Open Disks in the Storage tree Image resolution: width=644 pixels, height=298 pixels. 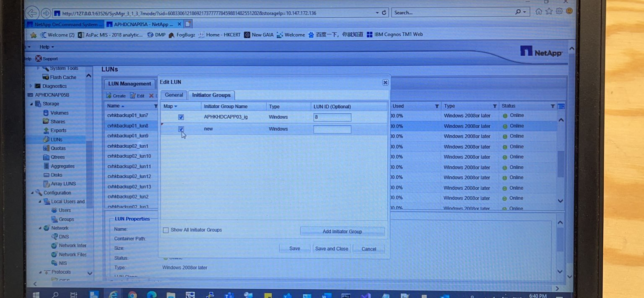pos(57,175)
